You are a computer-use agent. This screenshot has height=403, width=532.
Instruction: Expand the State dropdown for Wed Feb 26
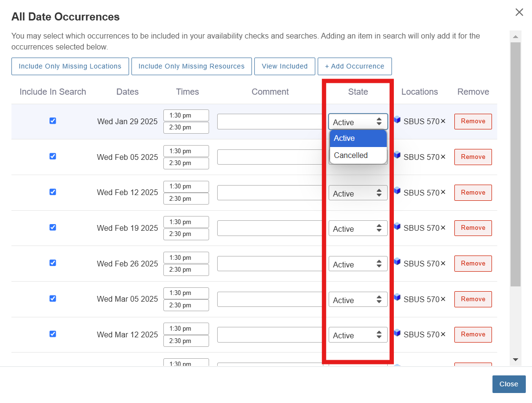pos(358,264)
